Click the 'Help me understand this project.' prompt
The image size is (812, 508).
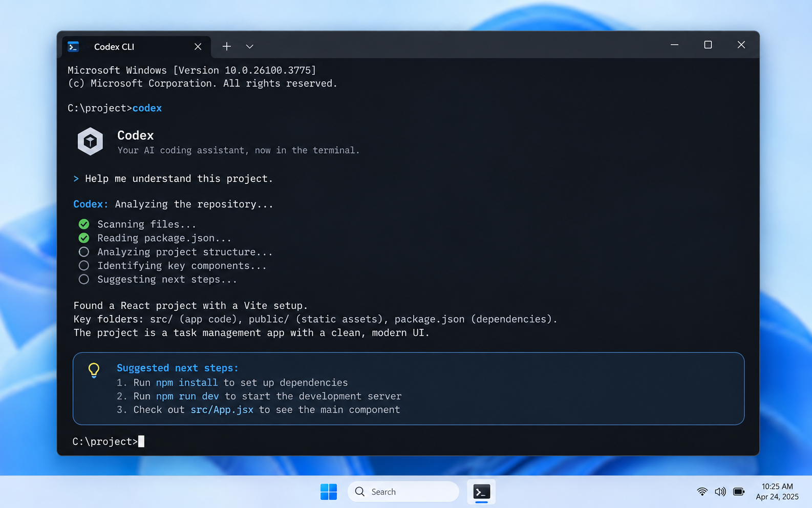pos(179,179)
